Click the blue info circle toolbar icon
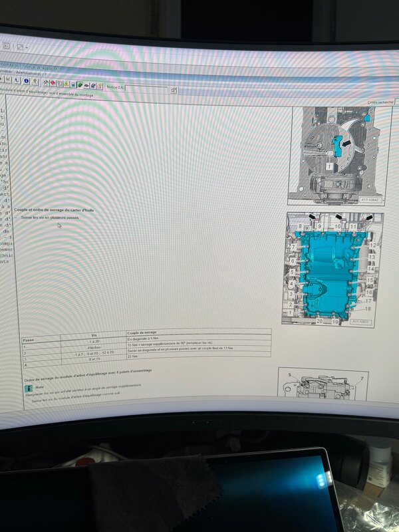The image size is (399, 532). click(x=25, y=81)
